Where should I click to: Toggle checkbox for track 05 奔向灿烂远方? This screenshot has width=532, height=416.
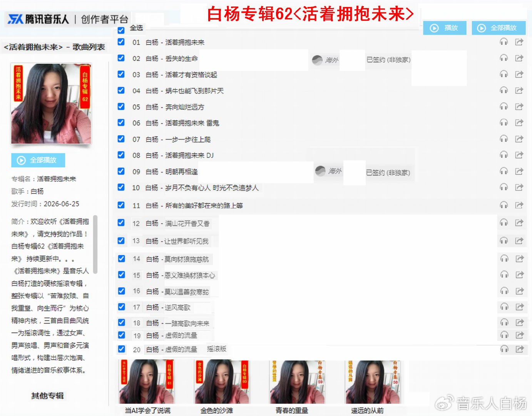click(121, 106)
